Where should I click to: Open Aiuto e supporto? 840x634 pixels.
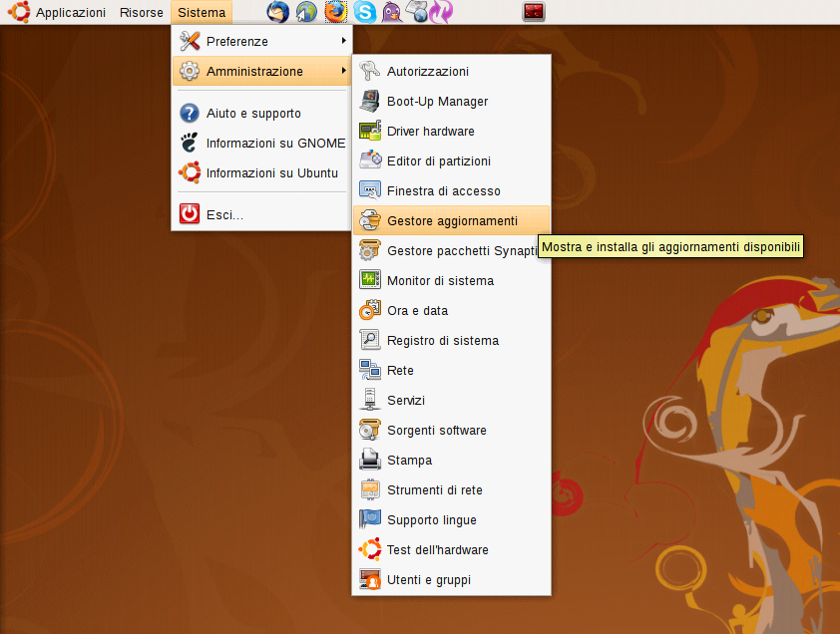pyautogui.click(x=253, y=113)
